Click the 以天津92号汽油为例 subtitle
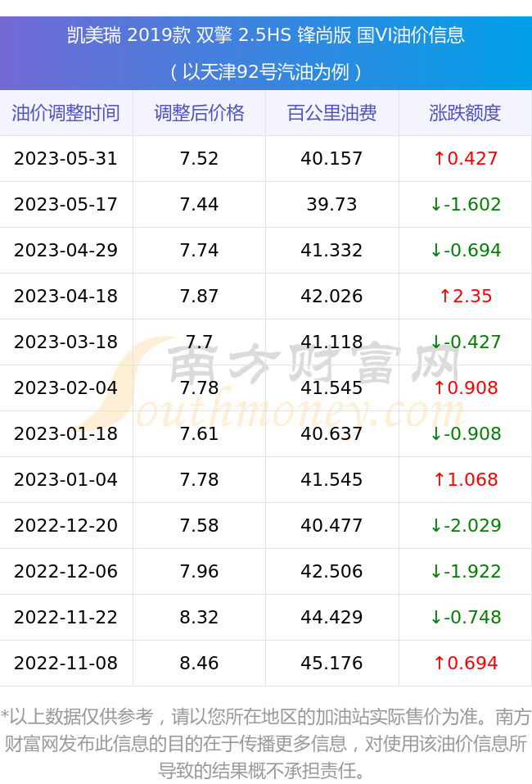Image resolution: width=532 pixels, height=784 pixels. 266,72
